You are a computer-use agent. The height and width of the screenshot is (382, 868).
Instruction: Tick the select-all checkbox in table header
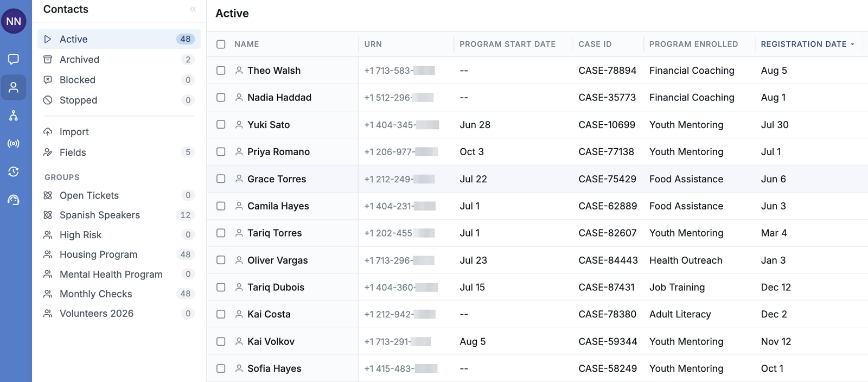coord(221,44)
